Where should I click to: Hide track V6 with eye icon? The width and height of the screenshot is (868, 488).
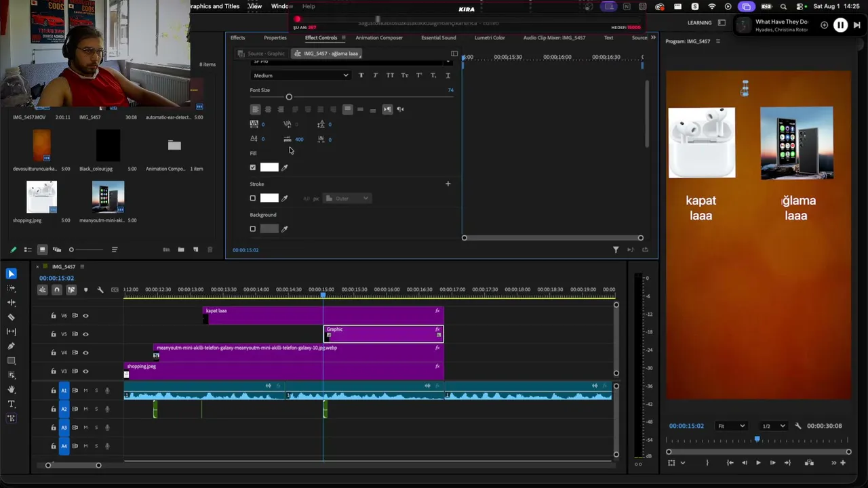pyautogui.click(x=85, y=316)
